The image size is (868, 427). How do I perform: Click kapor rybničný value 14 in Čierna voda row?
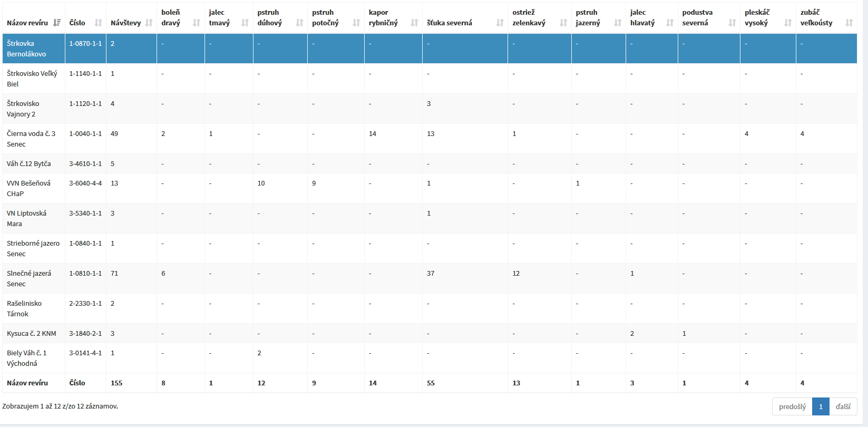(x=373, y=133)
